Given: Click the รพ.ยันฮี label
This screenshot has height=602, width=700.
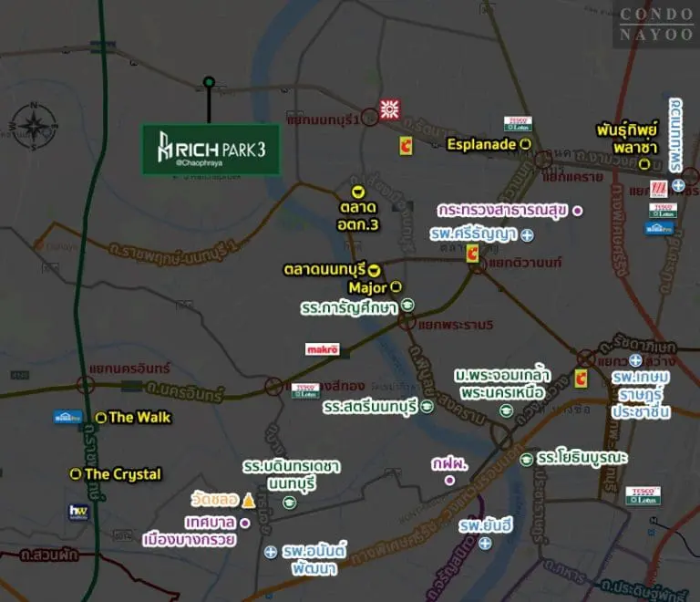Looking at the screenshot, I should click(486, 525).
